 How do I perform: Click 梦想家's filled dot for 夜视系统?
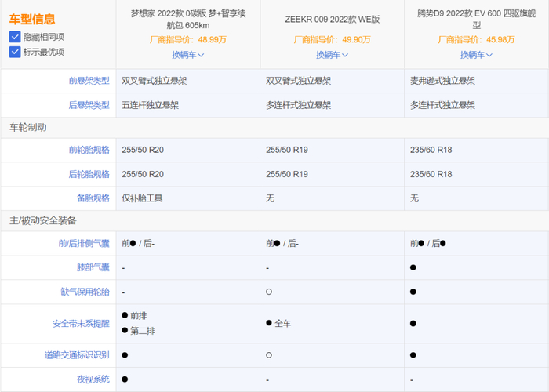(125, 379)
